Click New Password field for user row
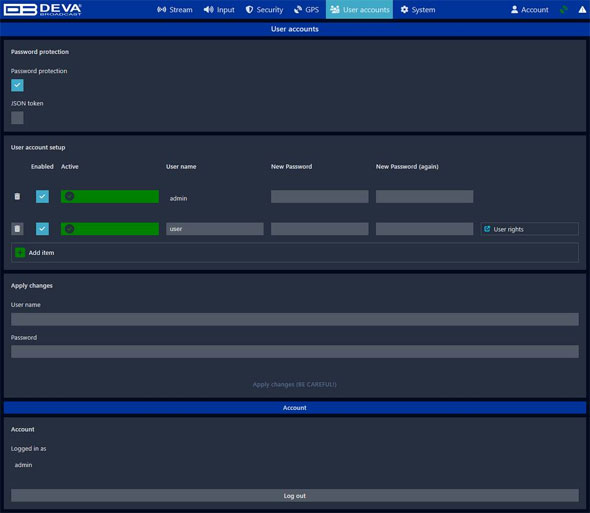Viewport: 590px width, 513px height. point(320,229)
